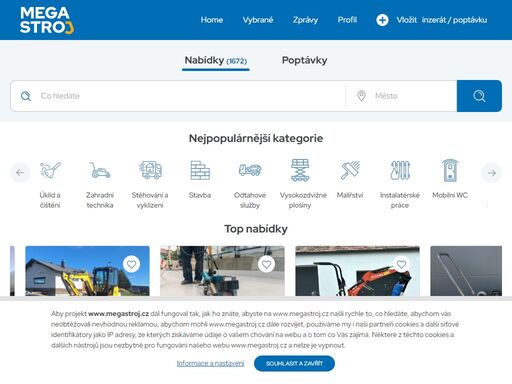Click the Zahradní technika label
The image size is (512, 384).
[100, 200]
